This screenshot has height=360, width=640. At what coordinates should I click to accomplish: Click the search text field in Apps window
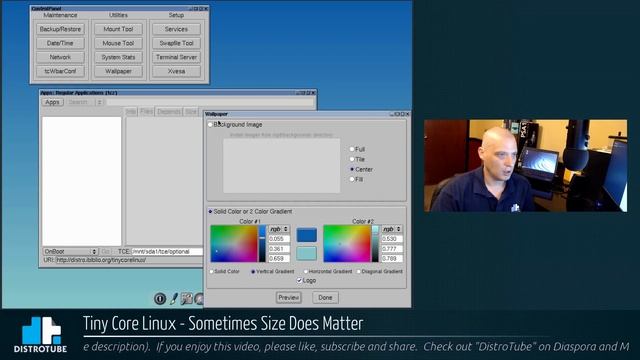pos(210,102)
